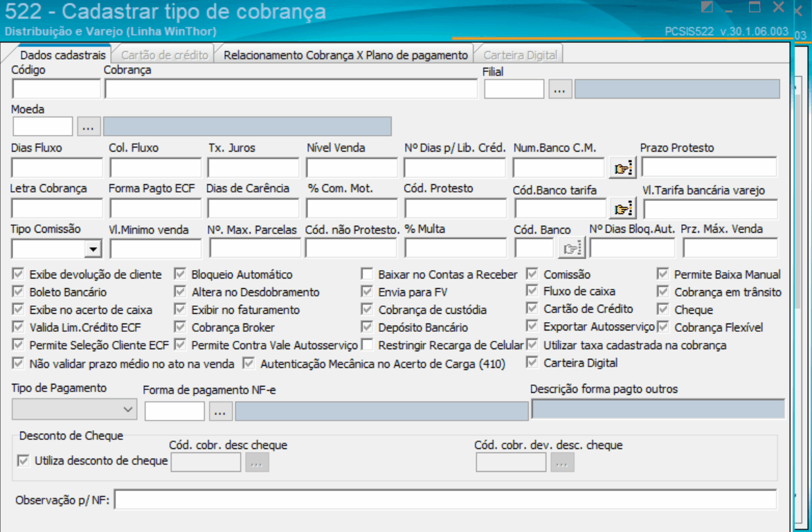This screenshot has width=812, height=532.
Task: Toggle Permite Contra Vale Autosserviço checkbox
Action: coord(180,344)
